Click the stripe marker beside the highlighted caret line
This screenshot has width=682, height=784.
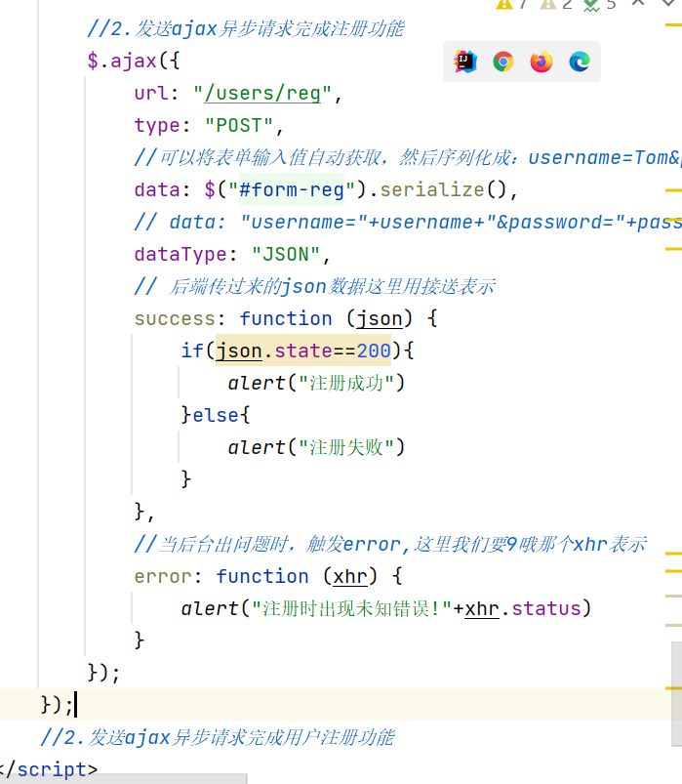673,688
